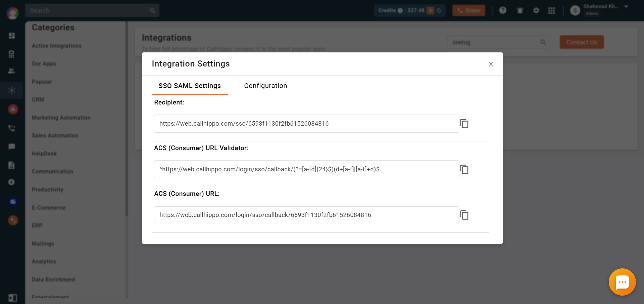Open the SSO SAML Settings tab

(190, 86)
